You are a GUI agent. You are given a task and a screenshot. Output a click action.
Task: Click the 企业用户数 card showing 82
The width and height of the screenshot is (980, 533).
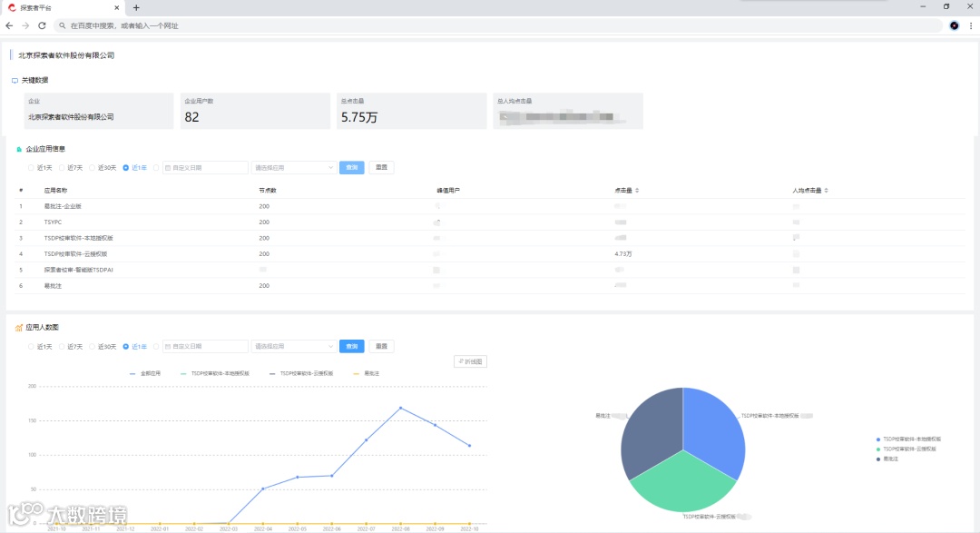255,111
